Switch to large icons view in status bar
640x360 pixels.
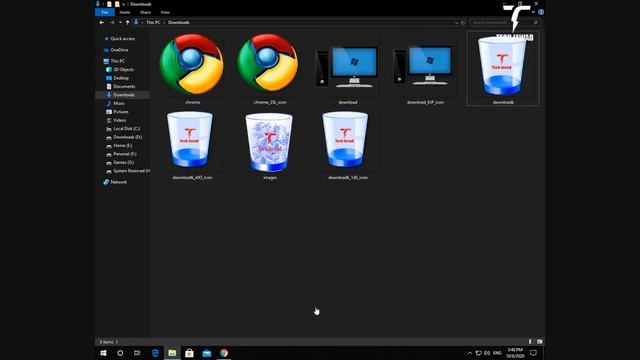pyautogui.click(x=540, y=342)
